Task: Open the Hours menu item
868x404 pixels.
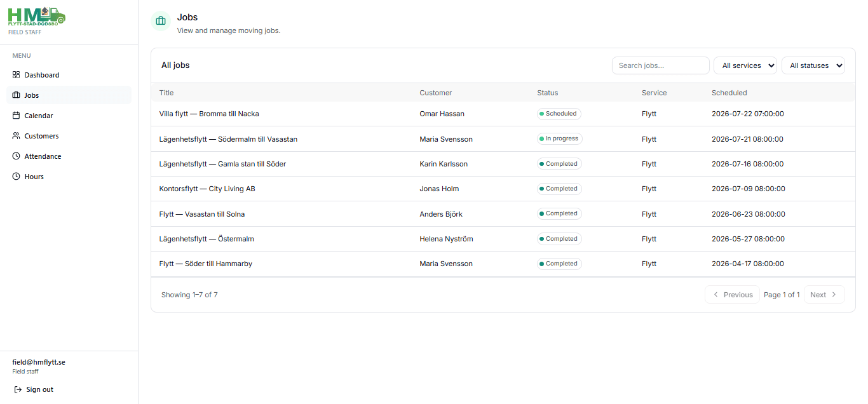Action: coord(69,177)
